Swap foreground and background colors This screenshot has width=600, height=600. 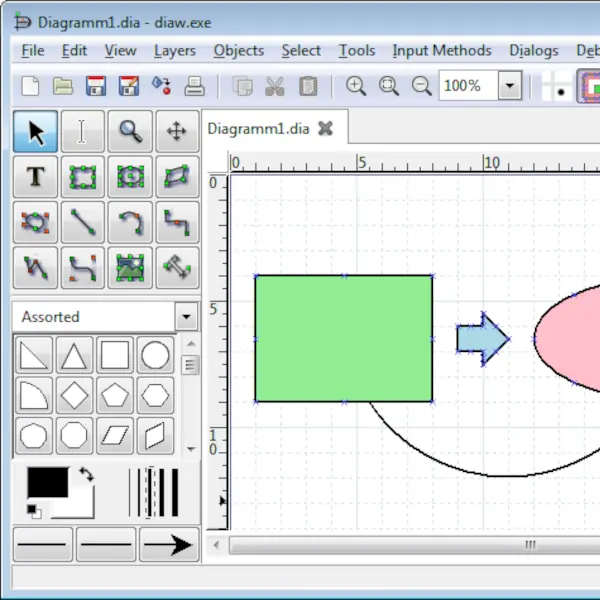tap(87, 475)
